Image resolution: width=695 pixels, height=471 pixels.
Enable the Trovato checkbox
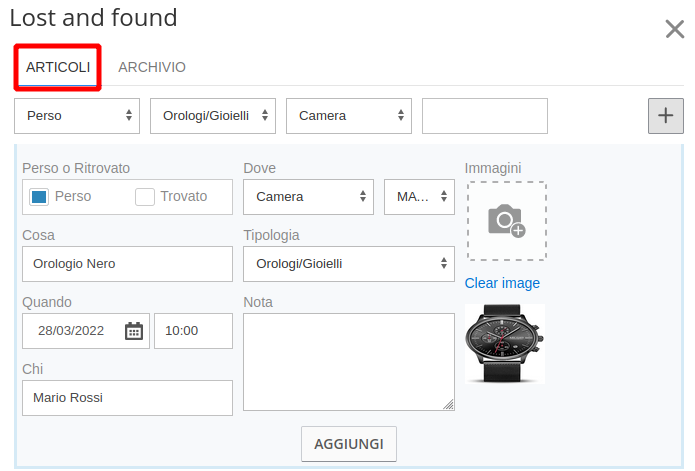[145, 197]
